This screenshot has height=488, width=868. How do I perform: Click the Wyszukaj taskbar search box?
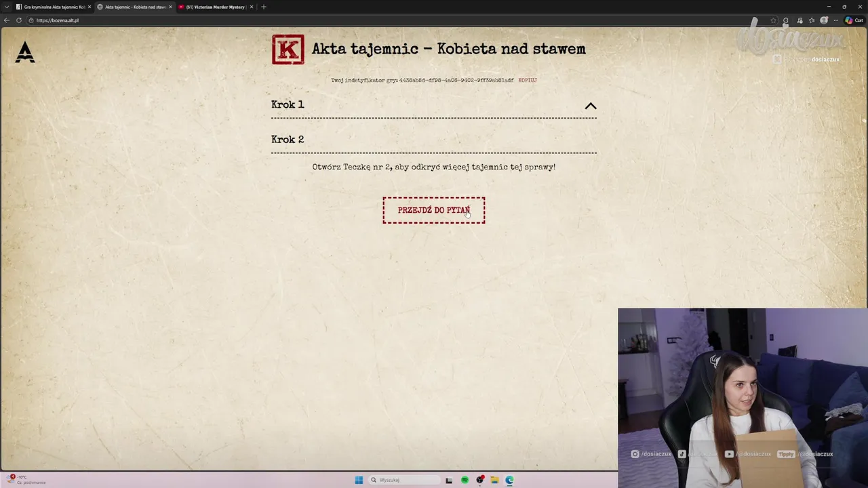pos(406,480)
